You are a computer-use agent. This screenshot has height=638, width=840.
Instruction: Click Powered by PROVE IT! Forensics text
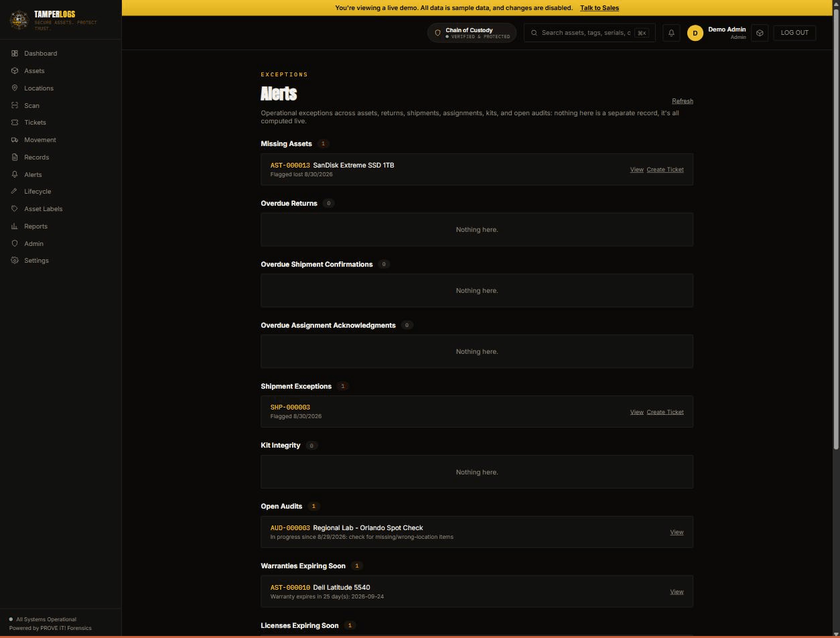[50, 628]
